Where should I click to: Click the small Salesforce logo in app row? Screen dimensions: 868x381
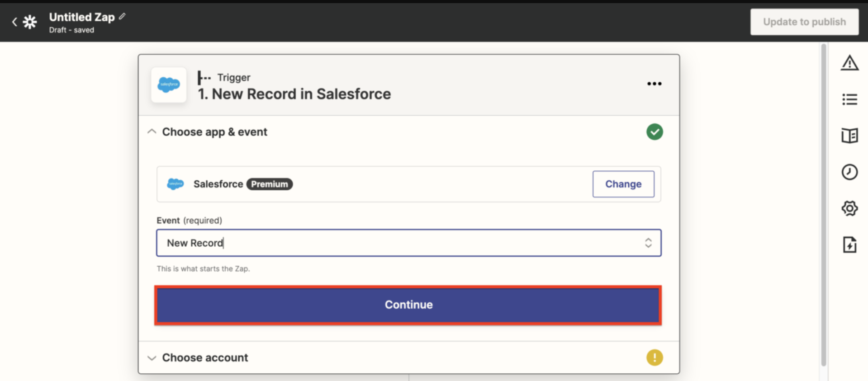point(175,184)
